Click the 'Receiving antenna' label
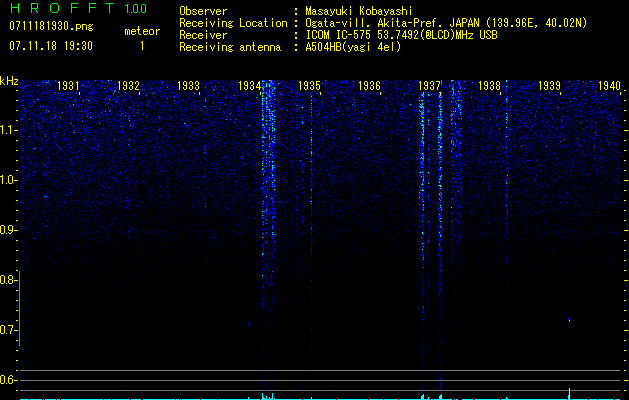 click(230, 47)
